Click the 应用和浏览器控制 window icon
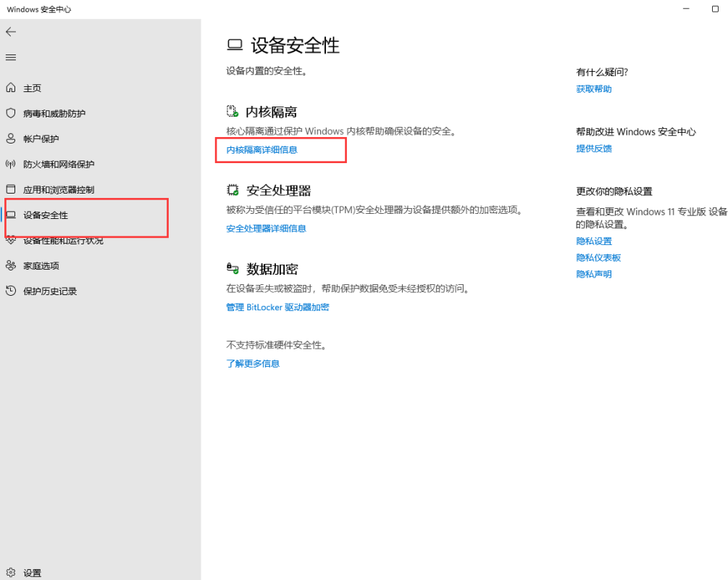 click(x=11, y=189)
